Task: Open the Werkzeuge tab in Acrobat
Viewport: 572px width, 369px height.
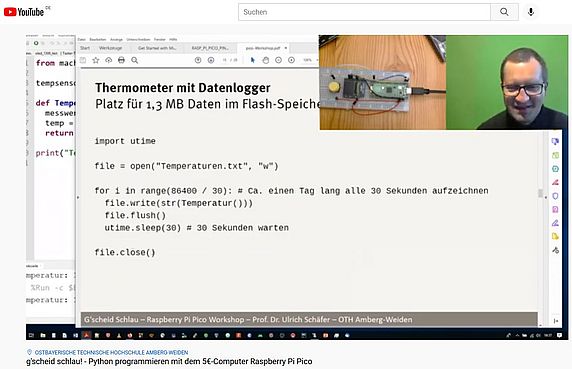Action: pos(110,48)
